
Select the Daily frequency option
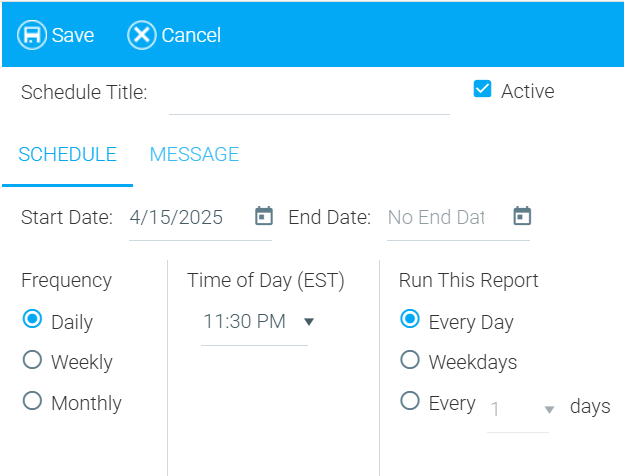click(x=32, y=320)
